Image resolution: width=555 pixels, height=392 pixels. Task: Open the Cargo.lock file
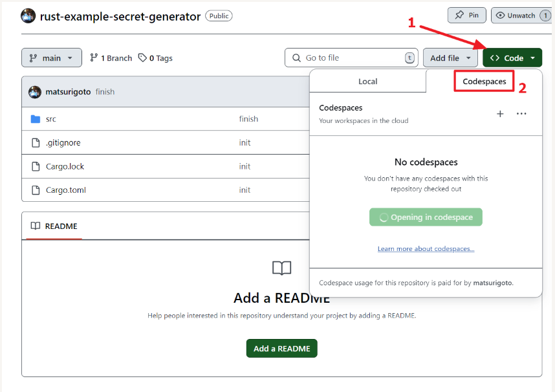pyautogui.click(x=65, y=166)
